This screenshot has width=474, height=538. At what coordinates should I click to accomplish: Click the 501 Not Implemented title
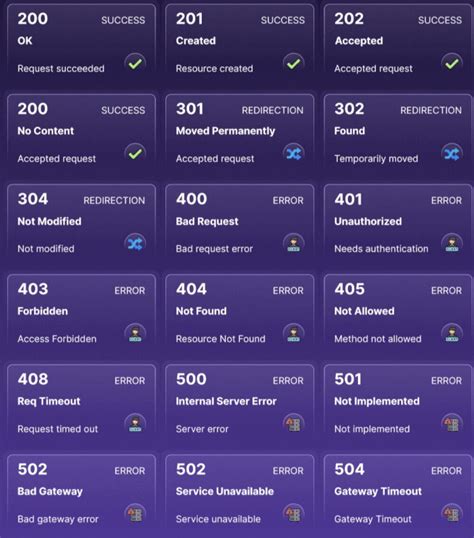click(377, 401)
